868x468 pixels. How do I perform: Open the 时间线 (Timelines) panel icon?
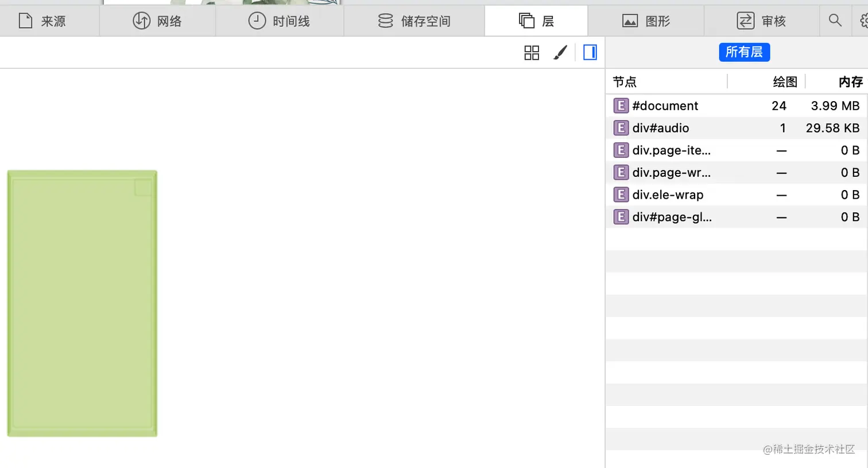click(x=257, y=20)
